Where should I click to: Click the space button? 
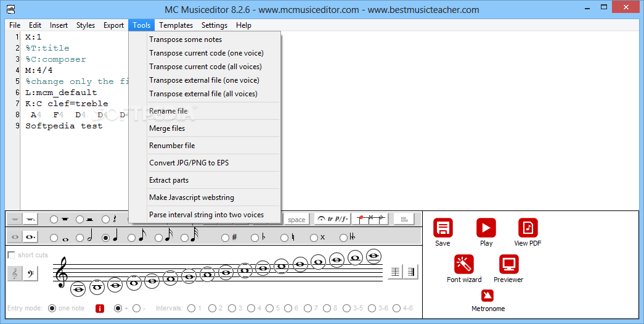click(296, 220)
